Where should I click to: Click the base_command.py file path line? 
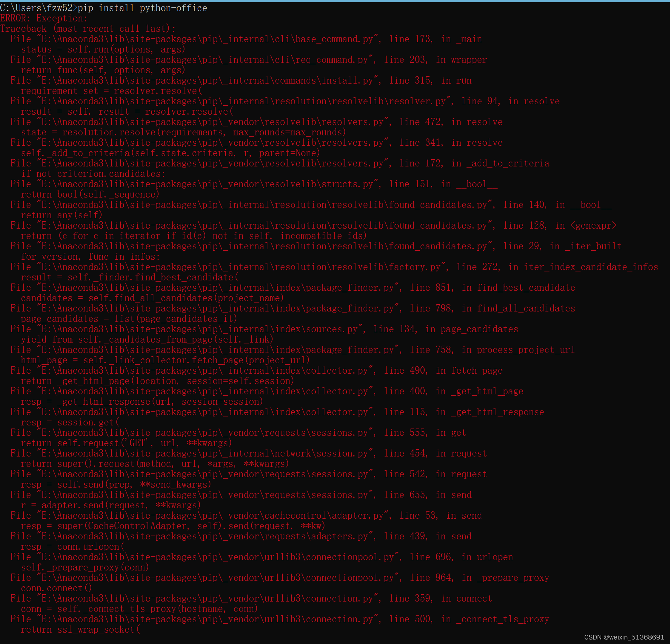point(246,39)
